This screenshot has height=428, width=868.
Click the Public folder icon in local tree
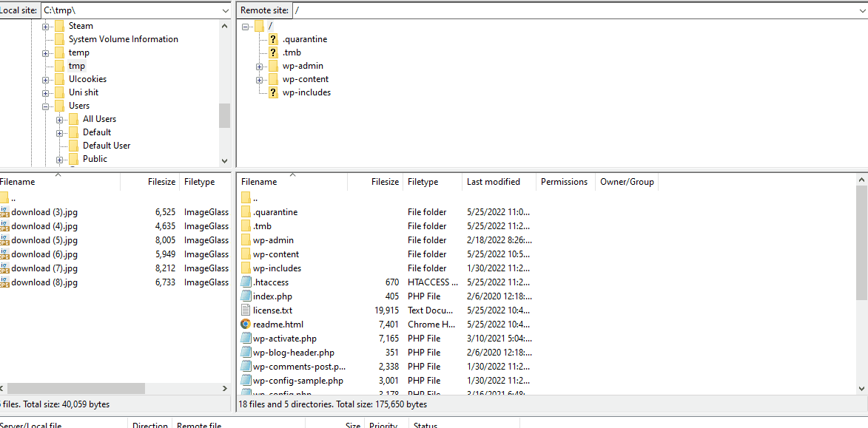click(x=73, y=159)
